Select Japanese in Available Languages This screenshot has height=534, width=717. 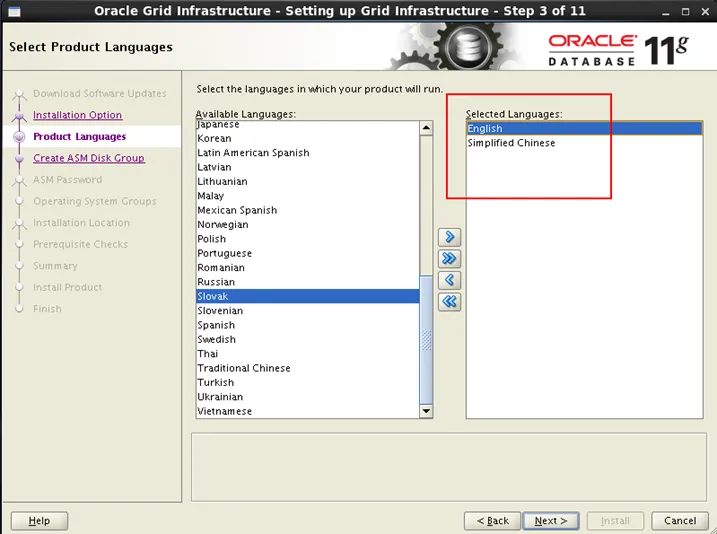point(308,125)
